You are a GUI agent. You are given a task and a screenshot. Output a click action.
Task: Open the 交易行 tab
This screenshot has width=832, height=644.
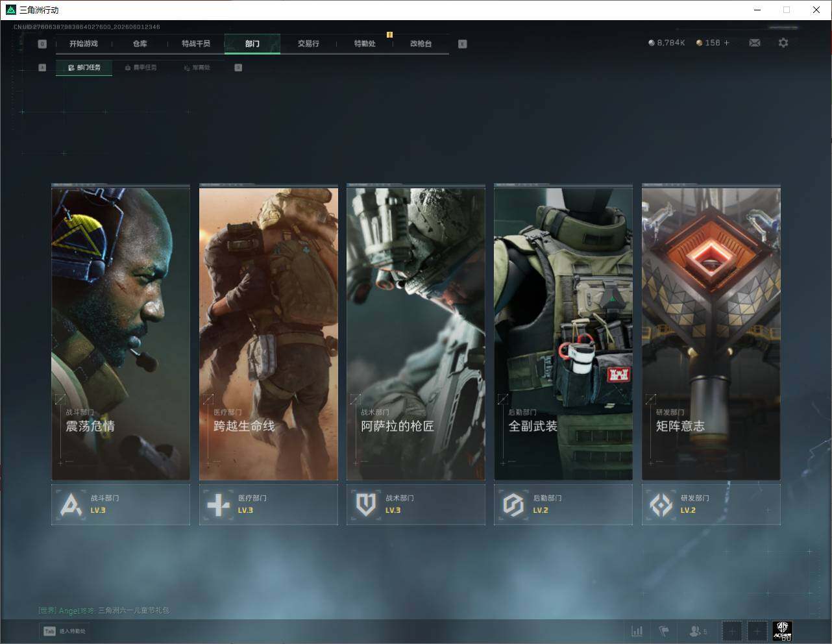tap(308, 43)
